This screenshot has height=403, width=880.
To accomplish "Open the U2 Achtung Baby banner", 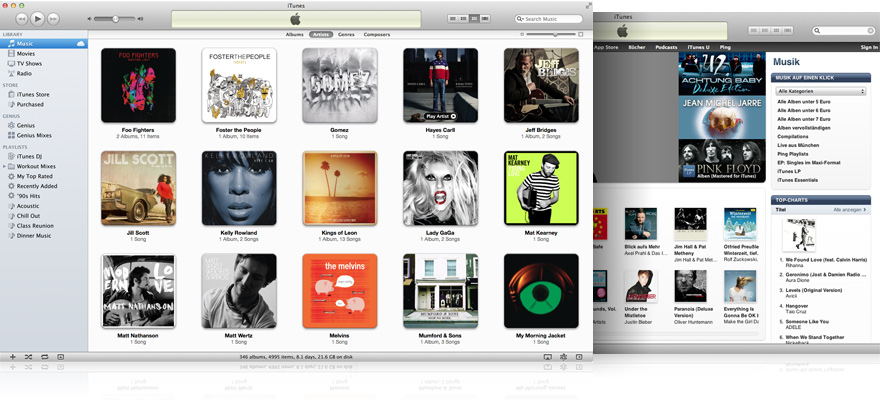I will (x=722, y=74).
